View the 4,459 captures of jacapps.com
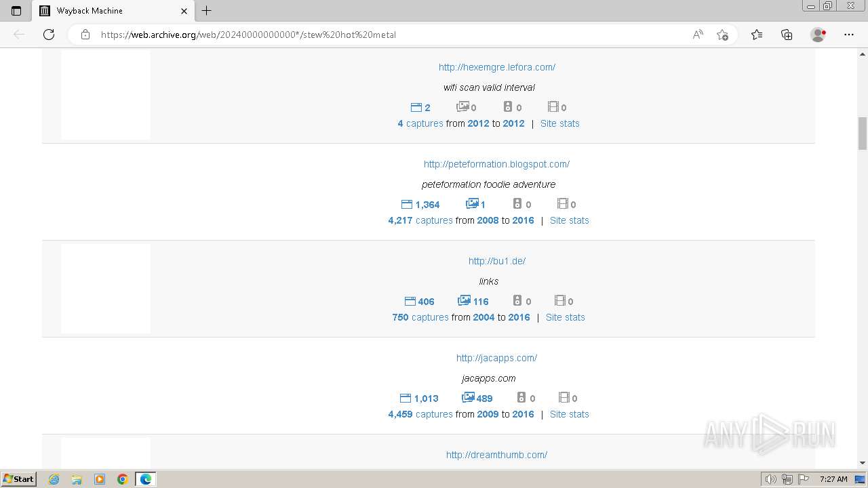 coord(420,414)
